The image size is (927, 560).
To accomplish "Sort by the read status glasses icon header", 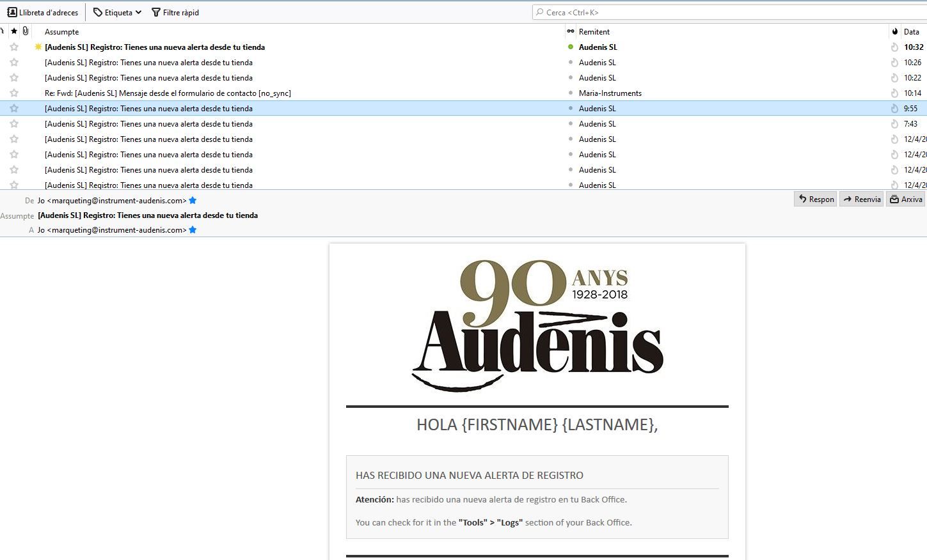I will point(571,31).
